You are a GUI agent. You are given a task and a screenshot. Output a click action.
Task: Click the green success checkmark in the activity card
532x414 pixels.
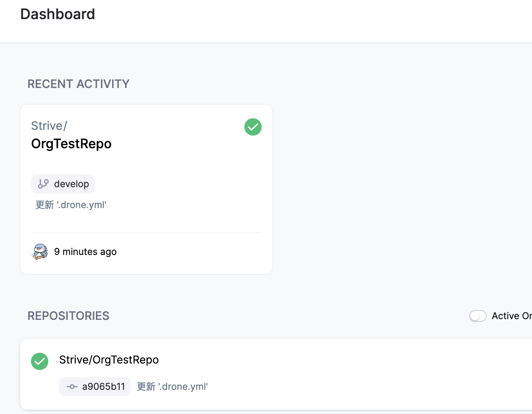tap(253, 127)
